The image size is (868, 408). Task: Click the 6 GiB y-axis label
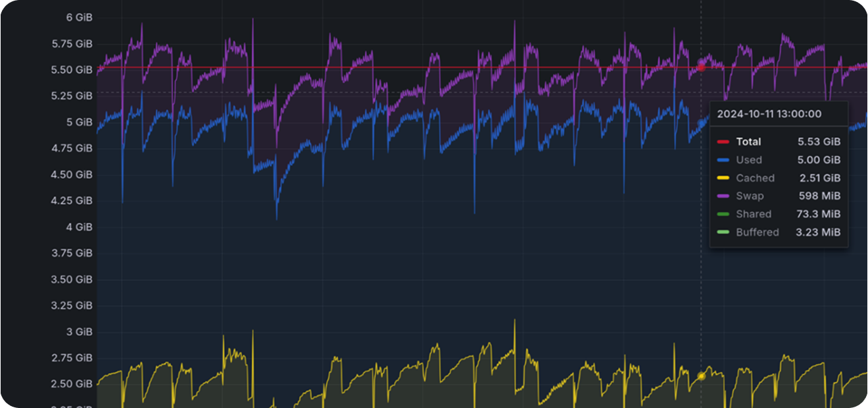[80, 18]
